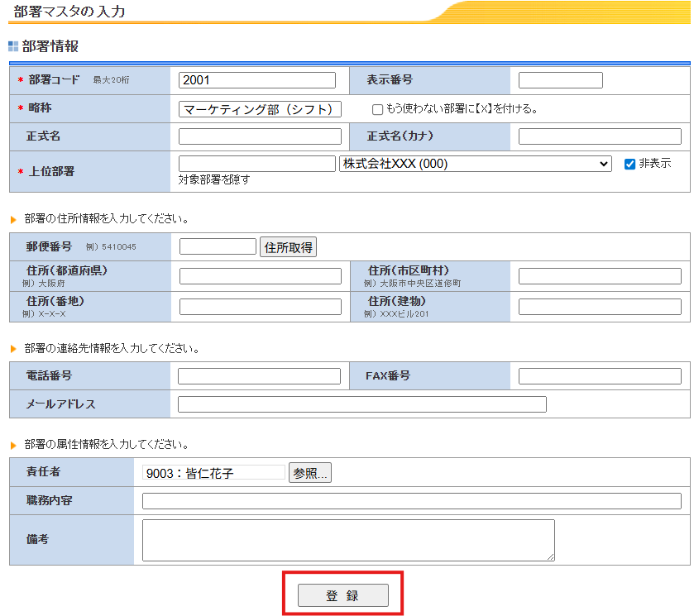Expand the 株式会社XXX (000) dropdown
The height and width of the screenshot is (616, 694).
pyautogui.click(x=475, y=164)
